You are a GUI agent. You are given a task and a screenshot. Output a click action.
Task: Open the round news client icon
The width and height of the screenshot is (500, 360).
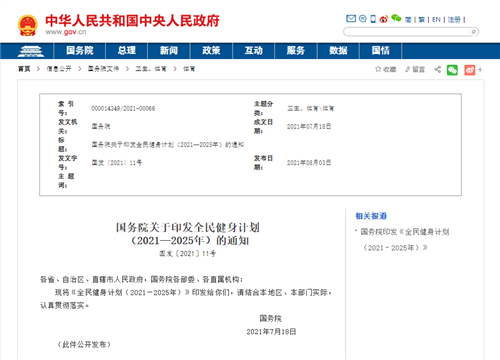coord(363,19)
